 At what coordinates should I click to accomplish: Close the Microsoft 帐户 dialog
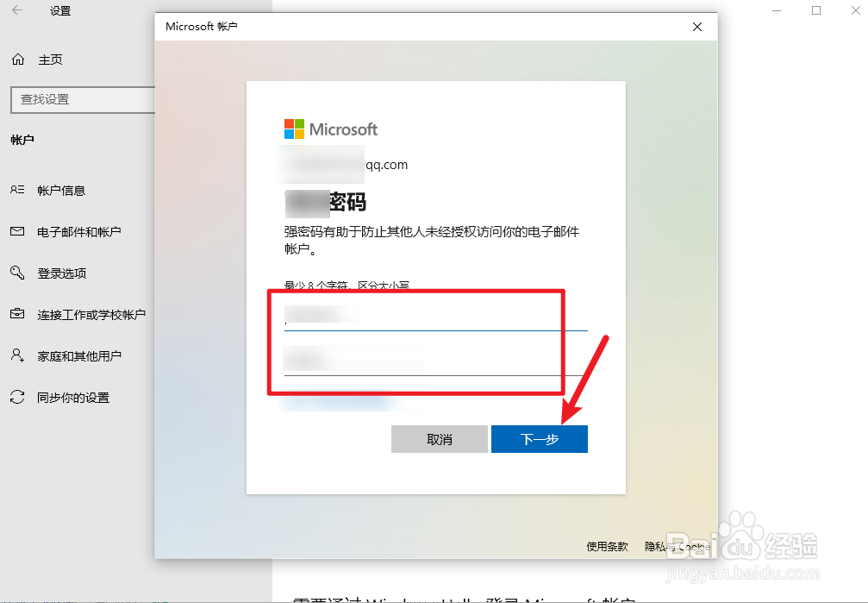pos(697,27)
